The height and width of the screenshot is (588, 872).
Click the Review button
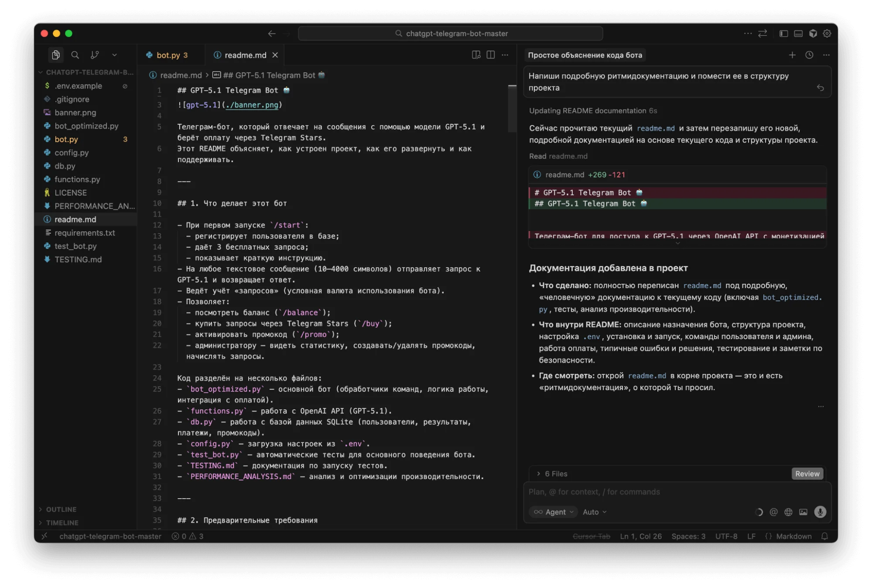[807, 474]
